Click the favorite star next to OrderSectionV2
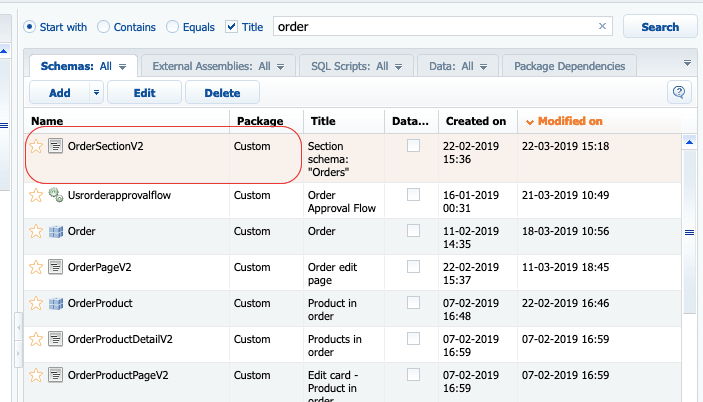The width and height of the screenshot is (703, 402). (x=36, y=146)
